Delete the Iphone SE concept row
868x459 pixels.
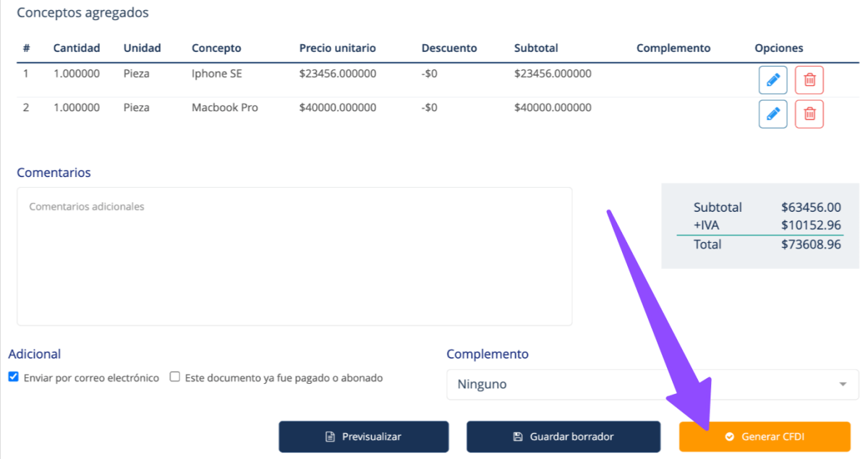click(809, 80)
